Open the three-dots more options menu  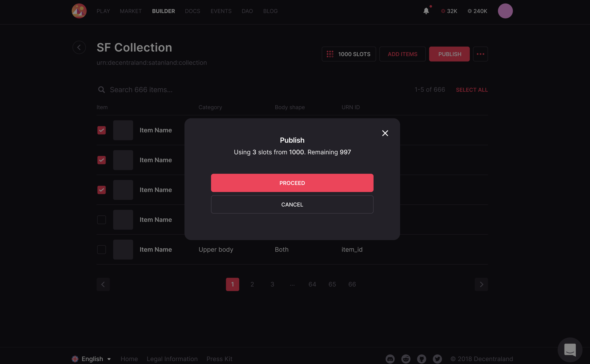click(x=480, y=54)
